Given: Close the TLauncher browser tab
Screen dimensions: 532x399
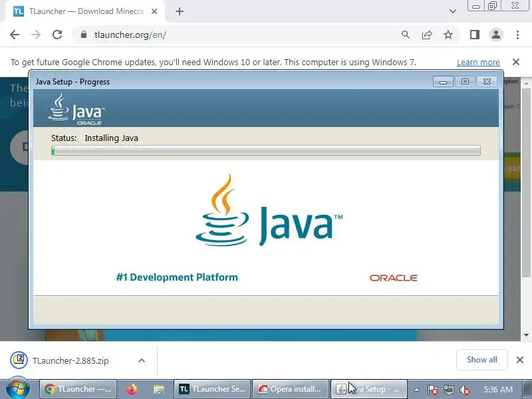Looking at the screenshot, I should coord(154,11).
